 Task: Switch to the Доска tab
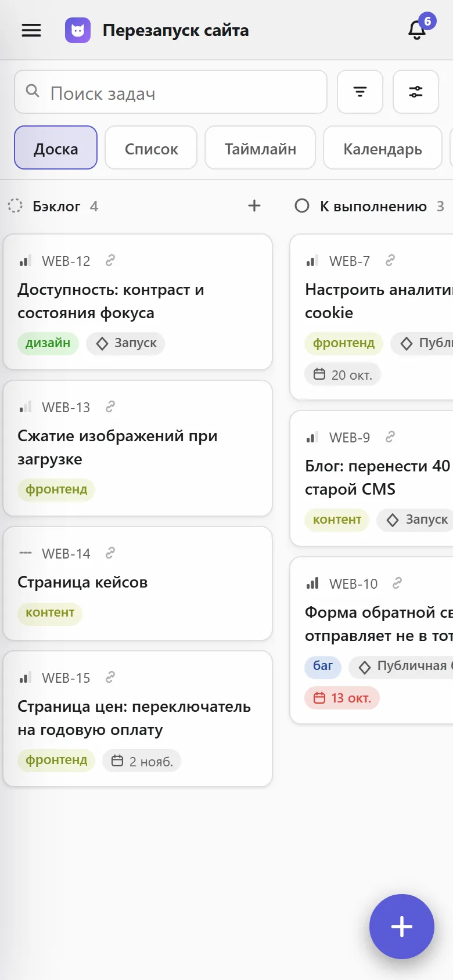56,147
